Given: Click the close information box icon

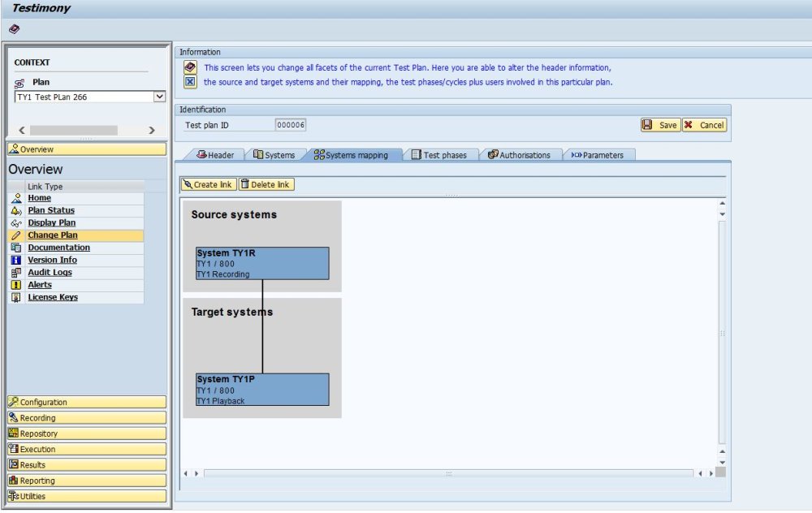Looking at the screenshot, I should click(x=190, y=82).
